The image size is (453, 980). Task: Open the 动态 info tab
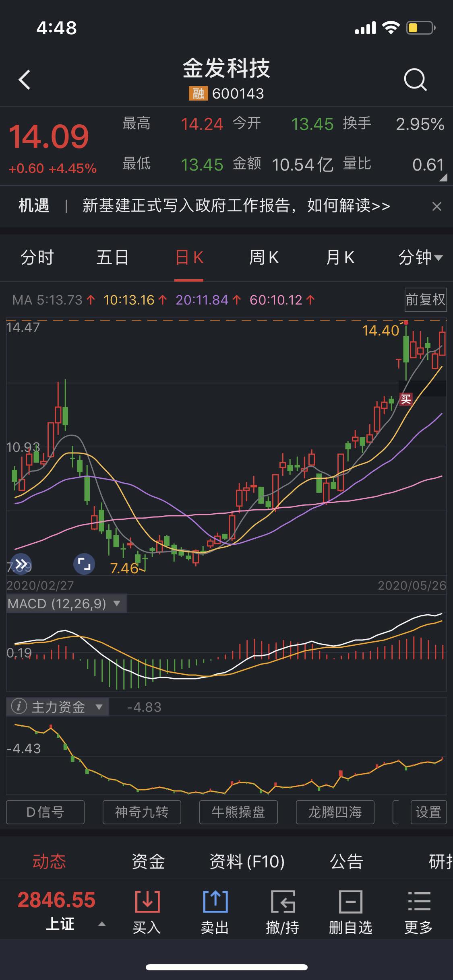click(x=49, y=861)
